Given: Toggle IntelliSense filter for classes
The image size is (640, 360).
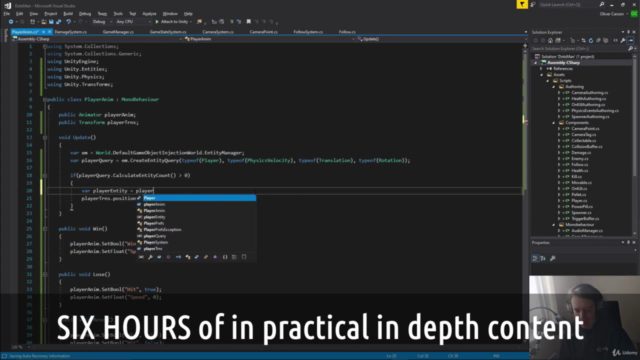Looking at the screenshot, I should coord(188,257).
